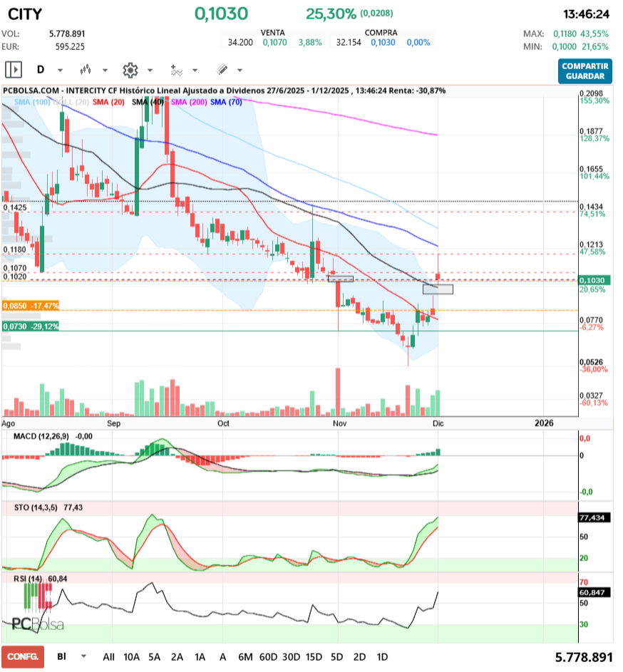Image resolution: width=623 pixels, height=672 pixels.
Task: Click the green 0,1030 price axis tag
Action: tap(594, 280)
